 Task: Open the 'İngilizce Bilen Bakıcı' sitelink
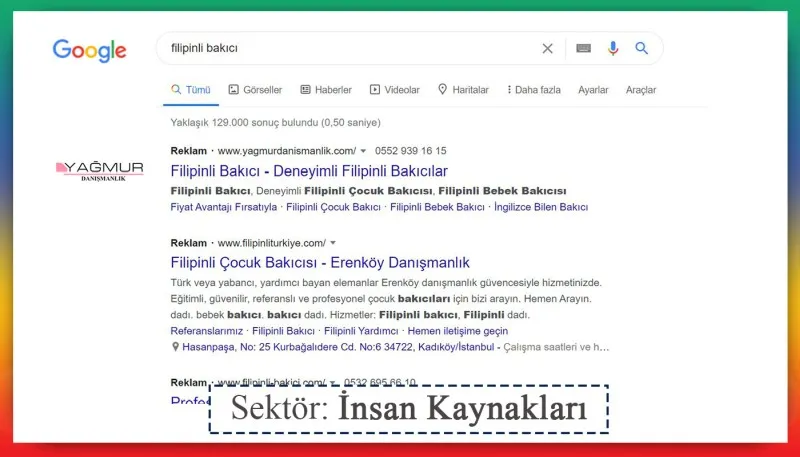click(541, 207)
